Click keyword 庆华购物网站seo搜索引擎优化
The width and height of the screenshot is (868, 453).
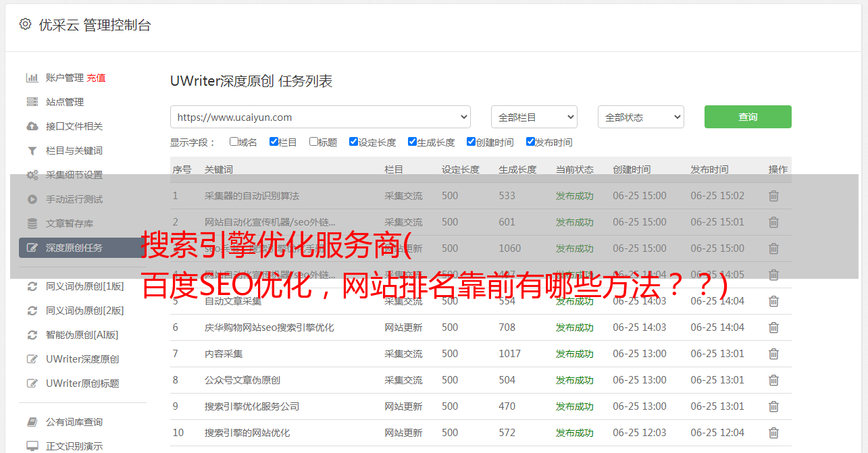[x=270, y=327]
